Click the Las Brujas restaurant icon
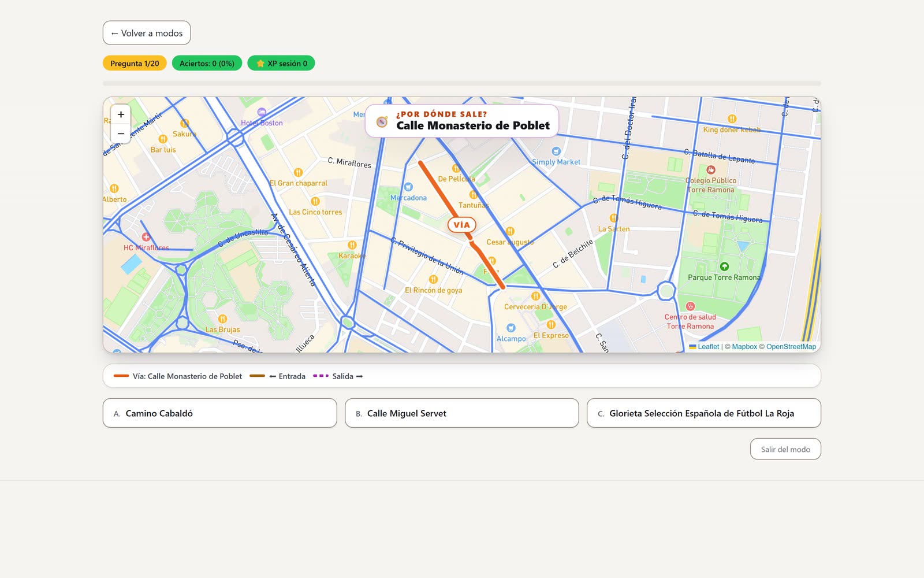 coord(222,319)
